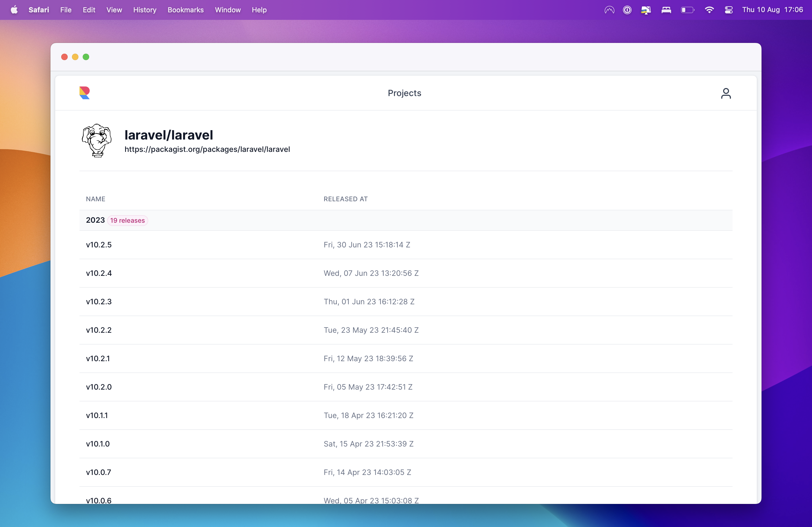
Task: Click the RELEASED AT column header
Action: click(x=346, y=199)
